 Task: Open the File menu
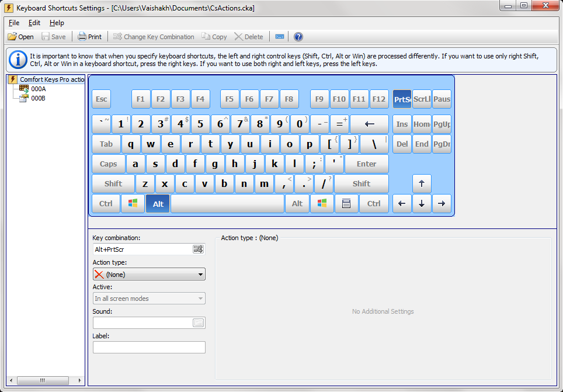click(x=14, y=23)
